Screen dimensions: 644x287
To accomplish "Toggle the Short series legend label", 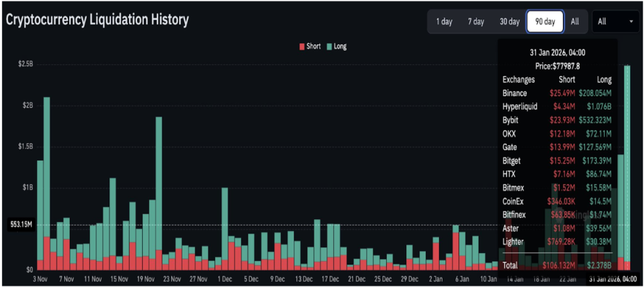I will [313, 46].
